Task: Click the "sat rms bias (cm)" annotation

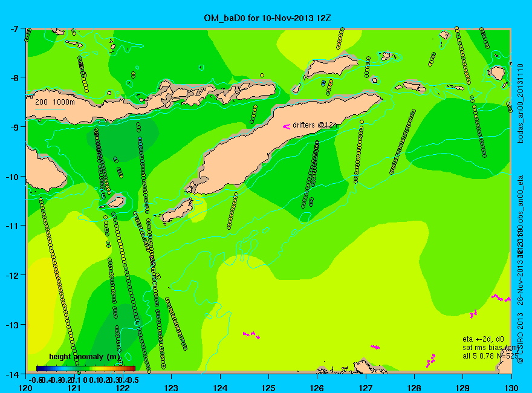Action: (x=491, y=348)
